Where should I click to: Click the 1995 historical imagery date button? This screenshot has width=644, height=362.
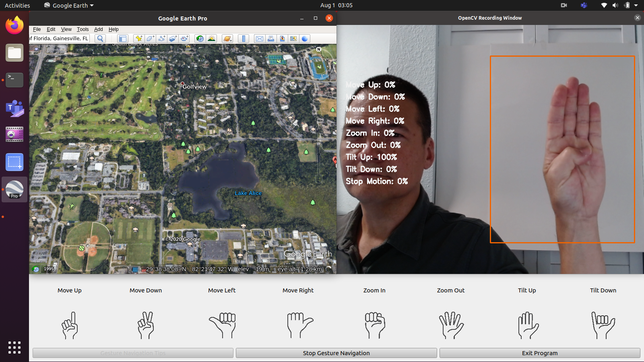(49, 269)
